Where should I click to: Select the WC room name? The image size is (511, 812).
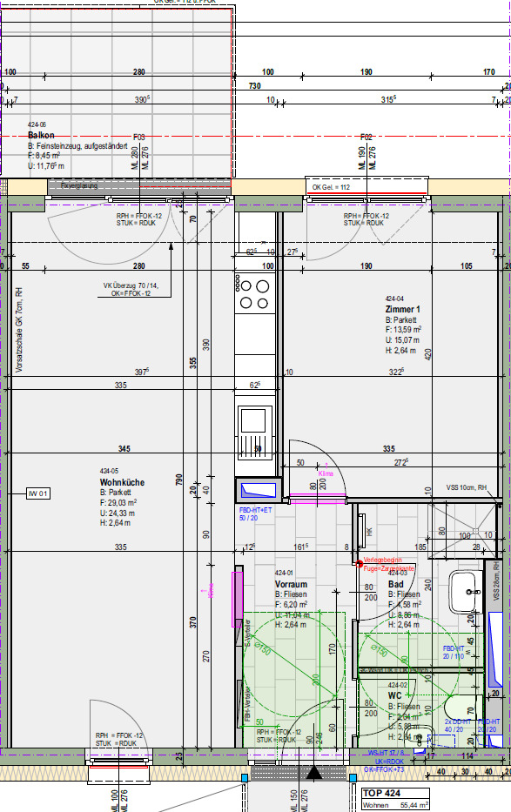[x=394, y=695]
